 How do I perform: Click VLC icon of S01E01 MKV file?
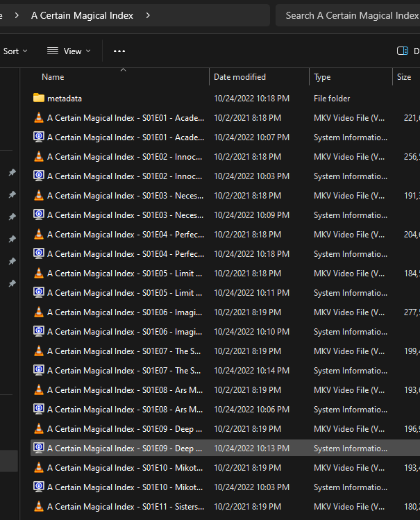(39, 118)
